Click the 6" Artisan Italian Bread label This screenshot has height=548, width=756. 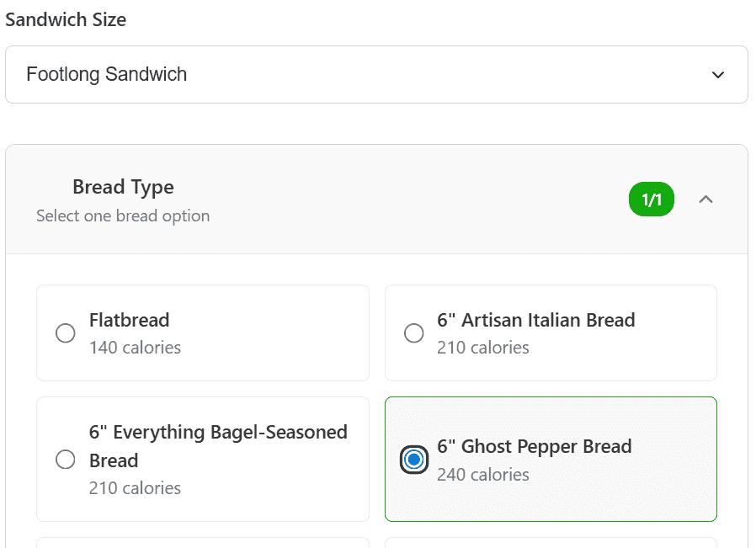tap(535, 320)
